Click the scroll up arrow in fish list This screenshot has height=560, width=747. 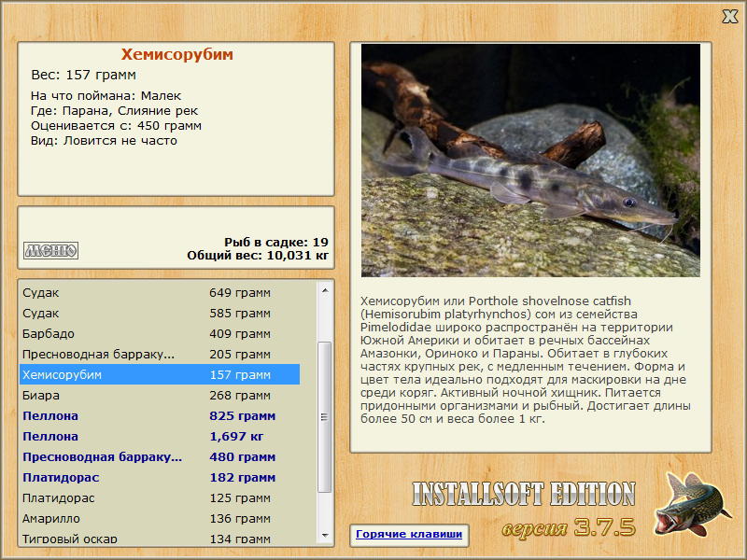pos(325,290)
